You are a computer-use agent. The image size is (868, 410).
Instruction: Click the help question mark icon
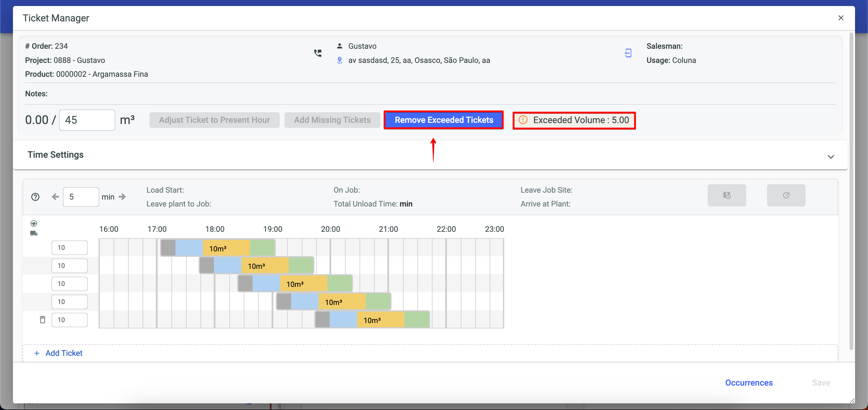pos(35,197)
